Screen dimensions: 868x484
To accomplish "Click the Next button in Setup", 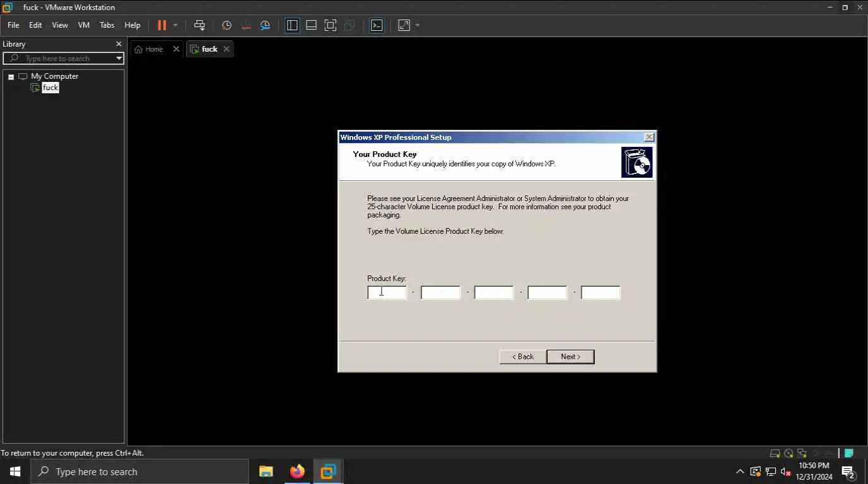I will pos(570,357).
